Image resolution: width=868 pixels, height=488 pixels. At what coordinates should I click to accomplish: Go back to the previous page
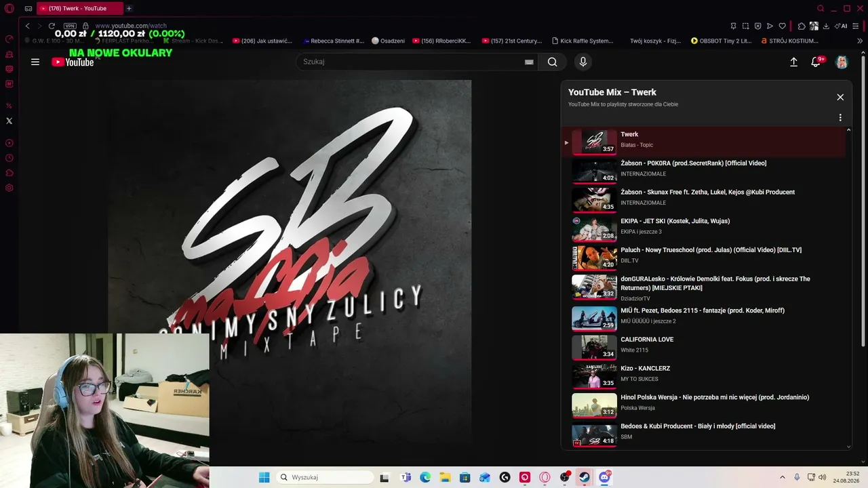tap(27, 26)
